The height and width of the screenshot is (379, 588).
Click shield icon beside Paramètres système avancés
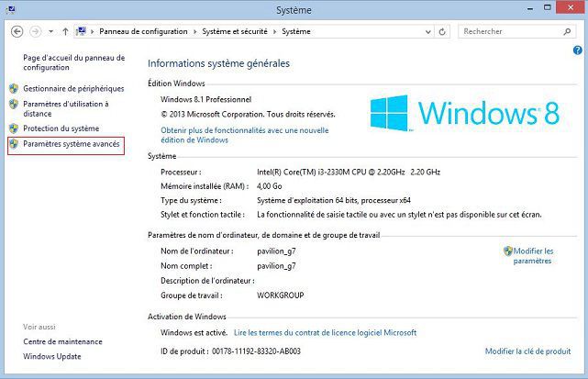(x=14, y=144)
